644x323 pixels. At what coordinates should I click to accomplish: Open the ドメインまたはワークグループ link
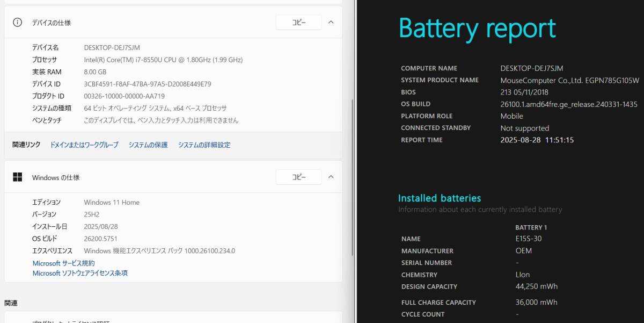(84, 145)
